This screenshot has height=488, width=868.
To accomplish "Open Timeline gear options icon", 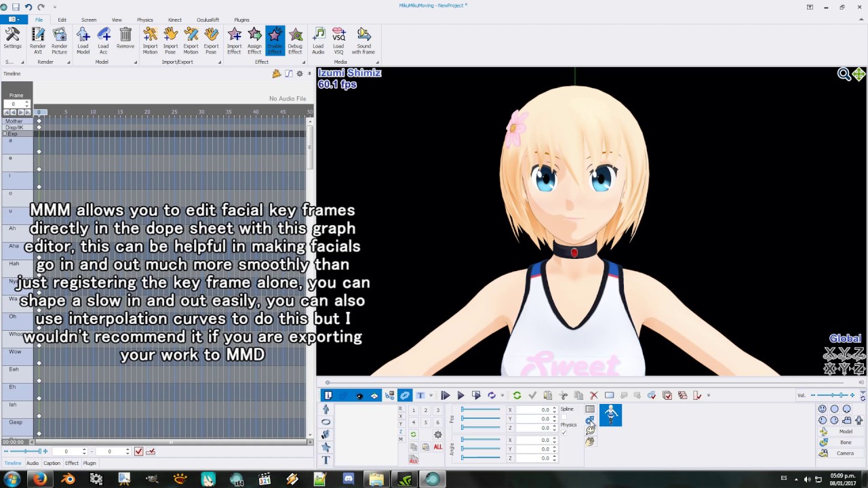I will [x=300, y=73].
